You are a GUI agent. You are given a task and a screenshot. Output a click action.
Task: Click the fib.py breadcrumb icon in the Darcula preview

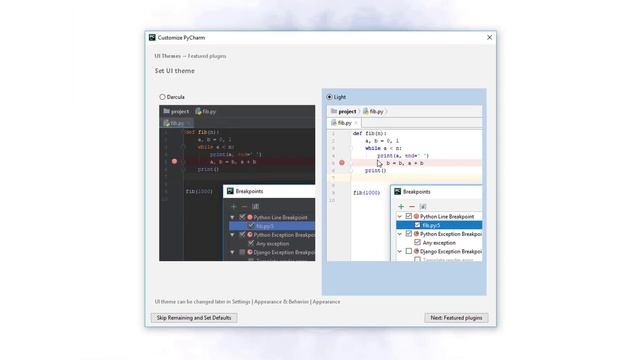pyautogui.click(x=198, y=111)
